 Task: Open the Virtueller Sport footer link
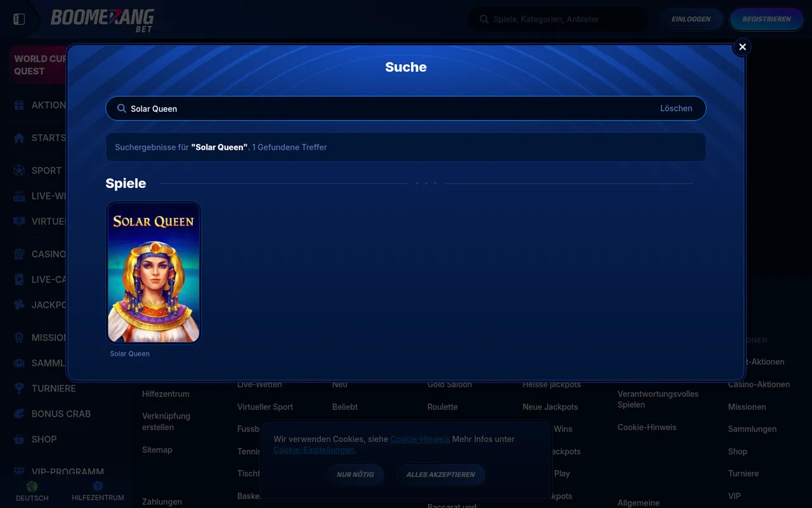pyautogui.click(x=265, y=406)
